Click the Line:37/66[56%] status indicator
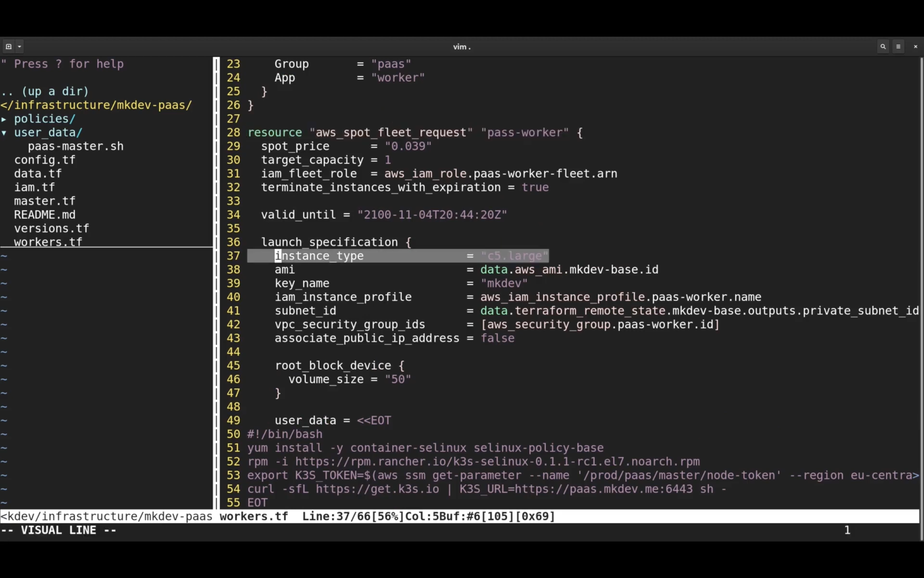Viewport: 924px width, 578px height. 353,516
